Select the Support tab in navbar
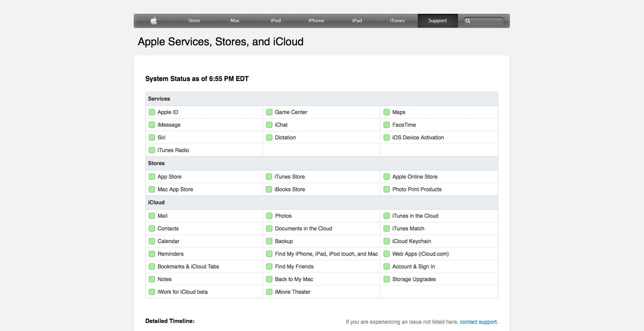644x331 pixels. pos(437,21)
